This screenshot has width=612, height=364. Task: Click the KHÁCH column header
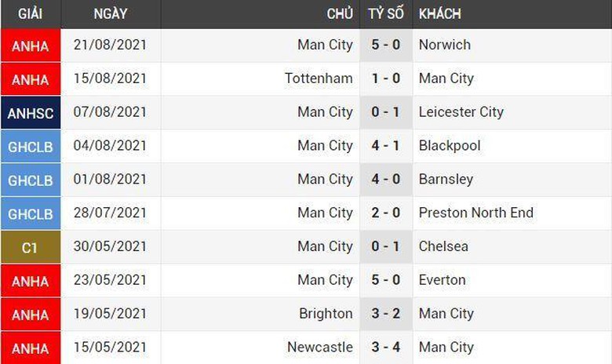[x=439, y=14]
